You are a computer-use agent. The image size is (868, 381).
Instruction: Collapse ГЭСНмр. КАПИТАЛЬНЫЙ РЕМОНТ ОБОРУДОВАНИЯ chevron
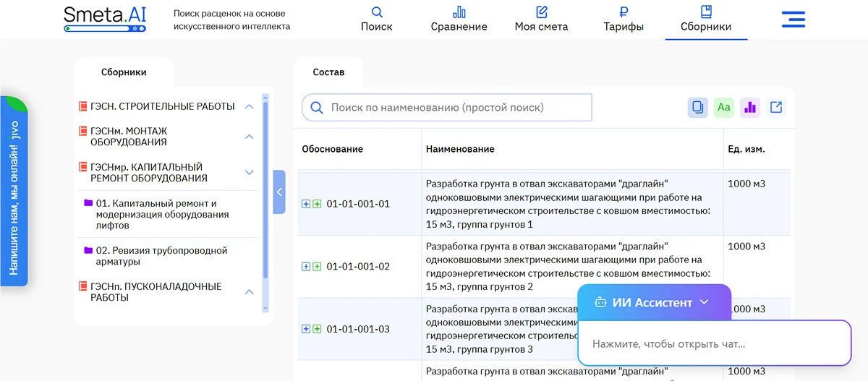249,173
